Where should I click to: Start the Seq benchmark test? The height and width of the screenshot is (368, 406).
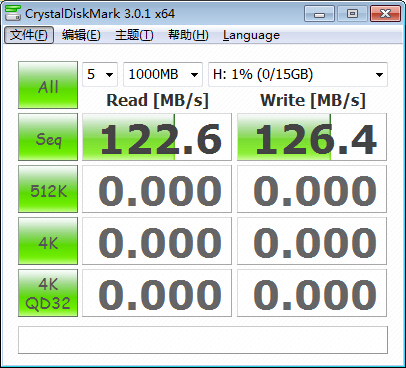point(48,137)
